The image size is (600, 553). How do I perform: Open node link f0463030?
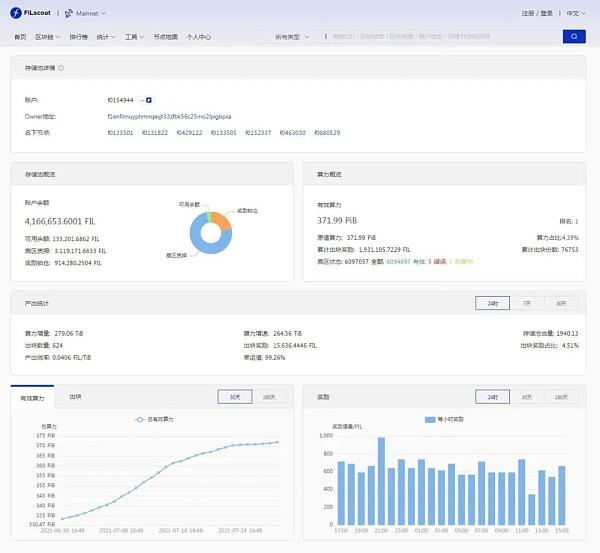coord(292,132)
